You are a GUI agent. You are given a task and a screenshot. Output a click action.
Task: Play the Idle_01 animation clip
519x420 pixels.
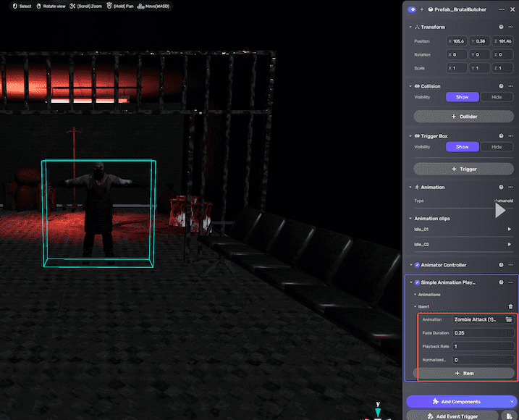(510, 230)
